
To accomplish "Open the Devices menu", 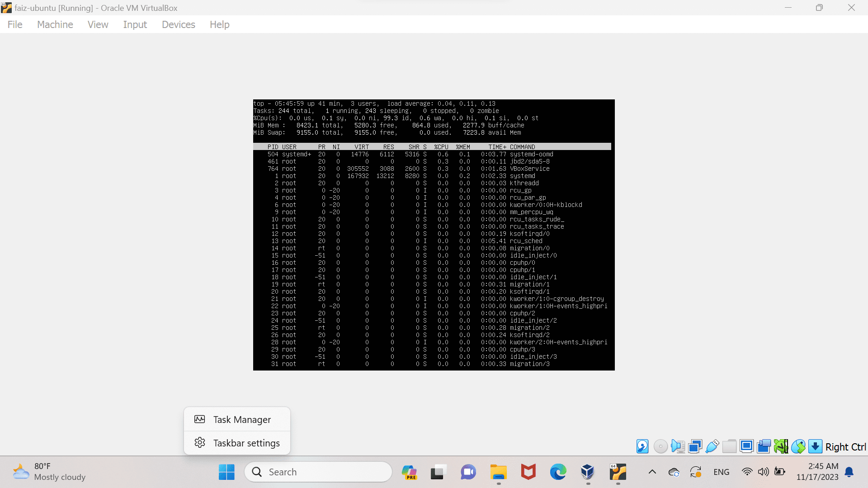I will click(x=179, y=24).
